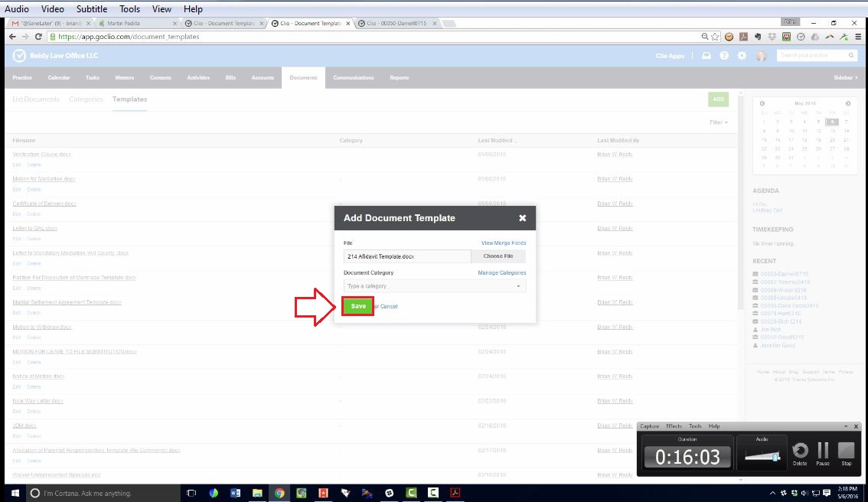This screenshot has width=868, height=502.
Task: Click the Cortana search box
Action: pyautogui.click(x=103, y=493)
